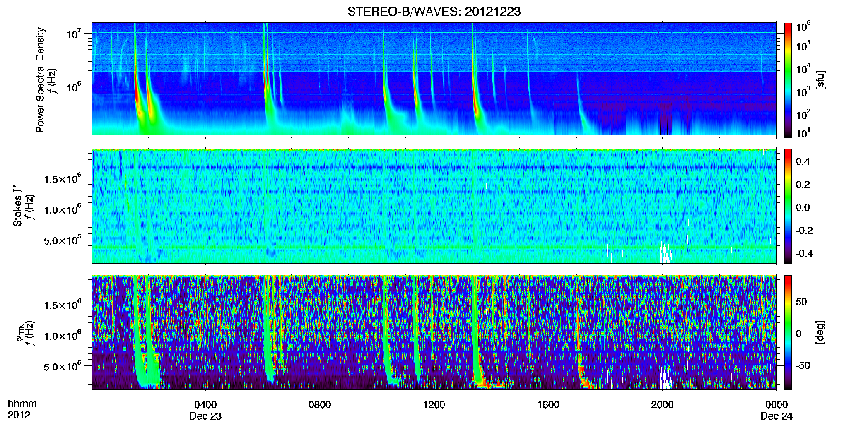Image resolution: width=868 pixels, height=447 pixels.
Task: Click the 2012 year label
Action: (x=19, y=415)
